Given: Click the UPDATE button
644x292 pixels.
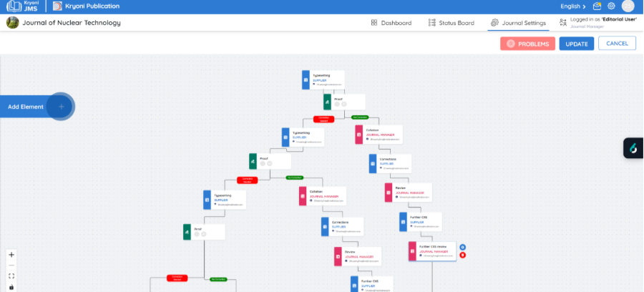Looking at the screenshot, I should [577, 44].
